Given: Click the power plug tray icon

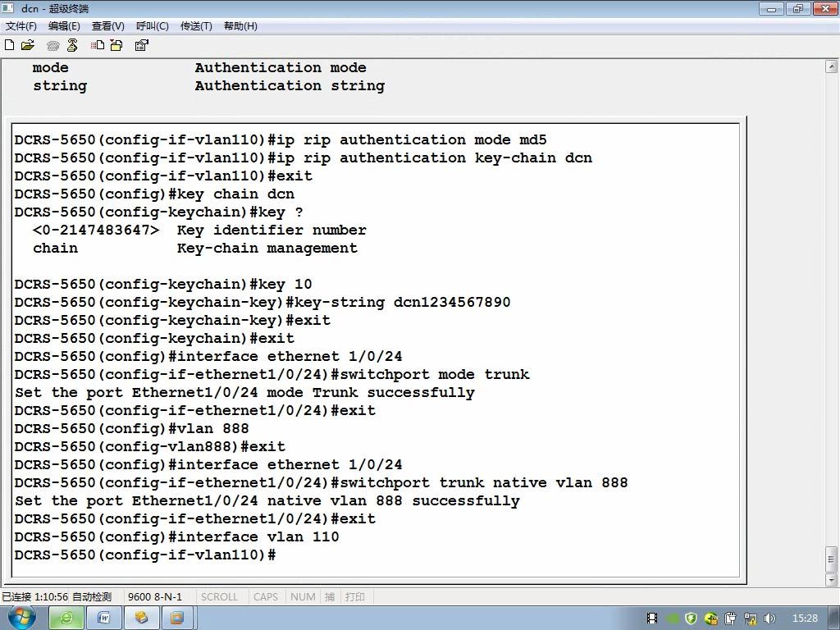Looking at the screenshot, I should pos(731,619).
